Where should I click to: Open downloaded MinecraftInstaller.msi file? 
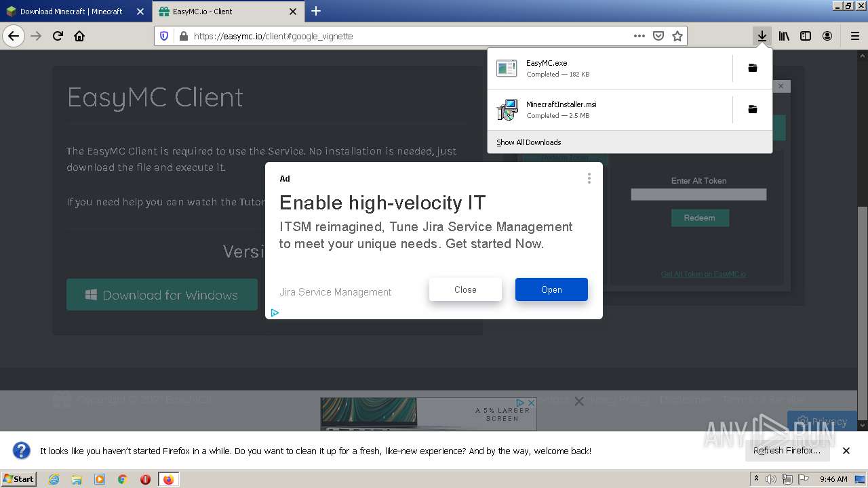[x=610, y=109]
